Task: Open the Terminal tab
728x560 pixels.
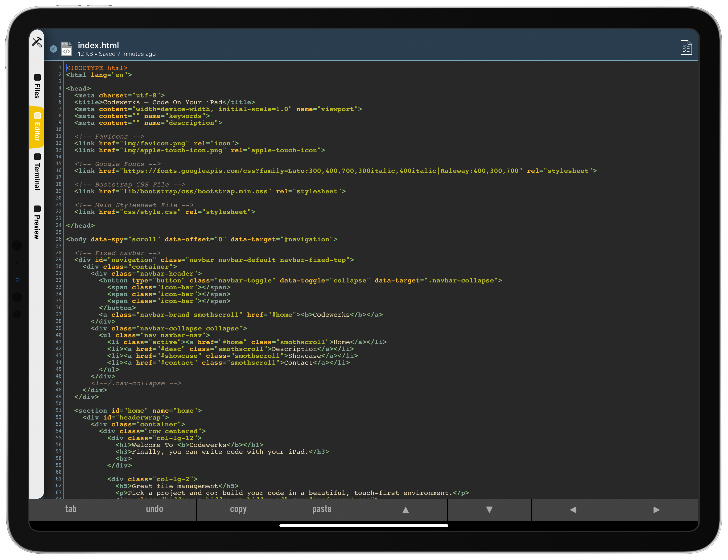Action: pos(37,172)
